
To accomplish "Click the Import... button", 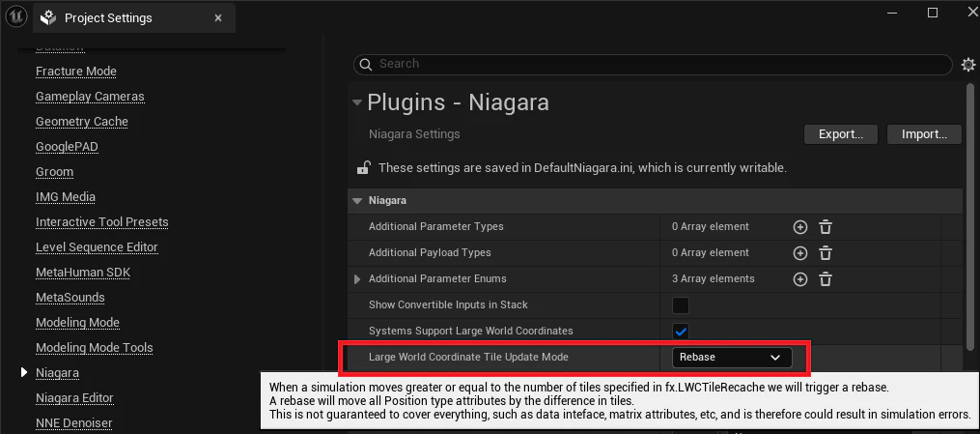I will (x=924, y=134).
